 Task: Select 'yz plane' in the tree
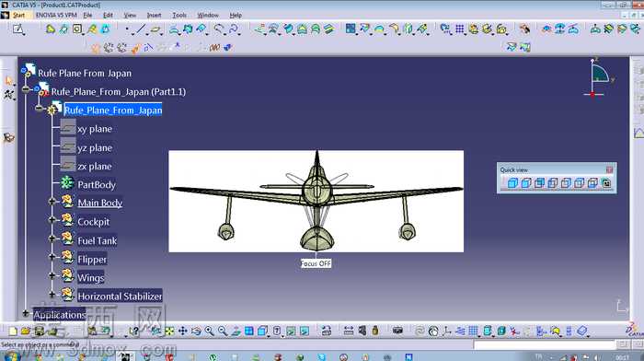click(x=95, y=147)
